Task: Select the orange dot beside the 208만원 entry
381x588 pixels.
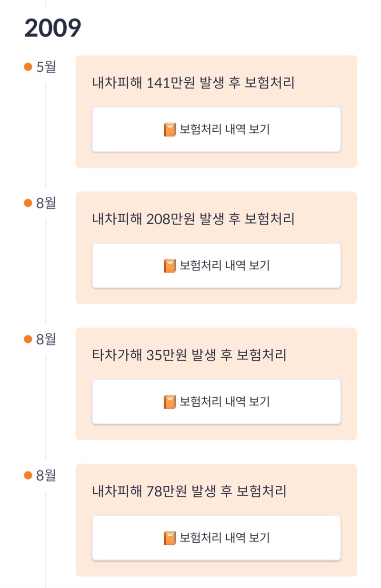Action: [x=28, y=203]
